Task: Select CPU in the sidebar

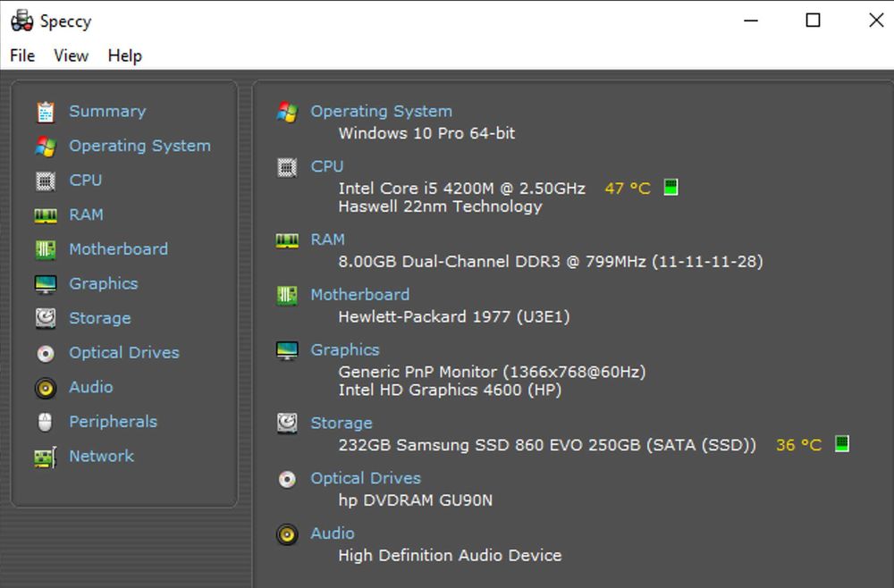Action: click(x=86, y=180)
